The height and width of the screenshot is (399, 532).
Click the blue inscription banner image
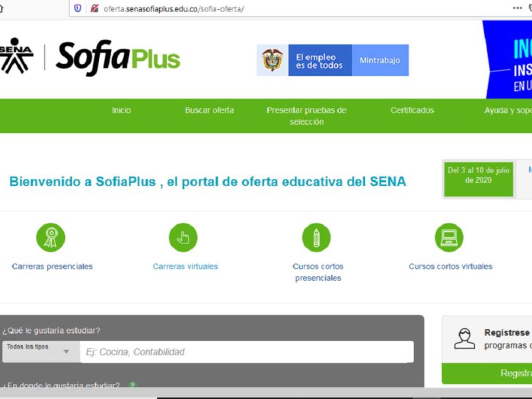click(x=507, y=59)
